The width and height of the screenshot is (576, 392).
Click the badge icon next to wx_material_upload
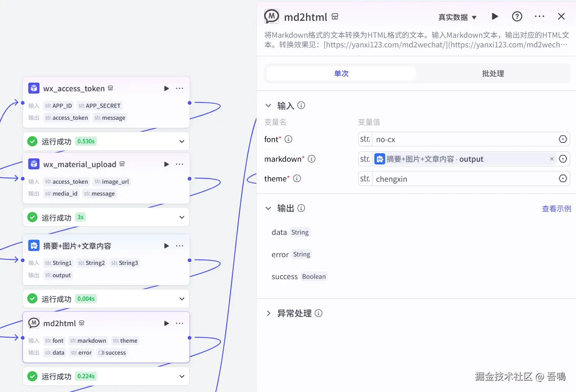(122, 164)
